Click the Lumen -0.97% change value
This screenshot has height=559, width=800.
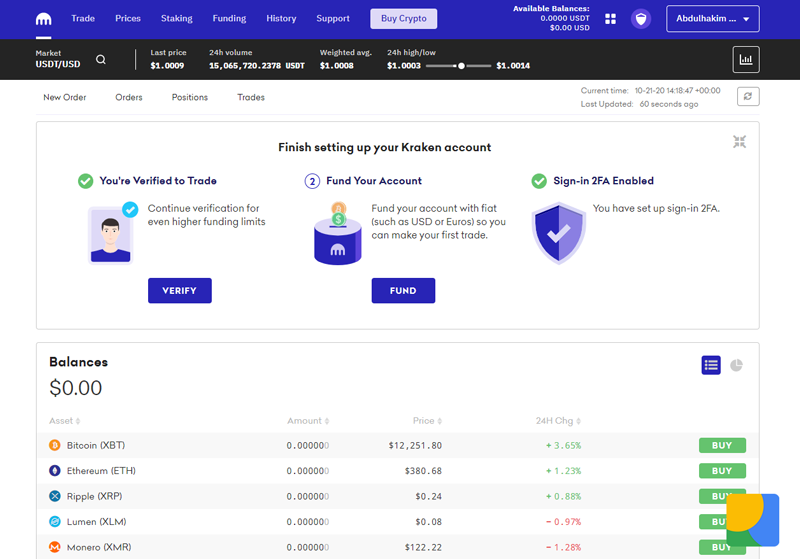click(x=563, y=522)
